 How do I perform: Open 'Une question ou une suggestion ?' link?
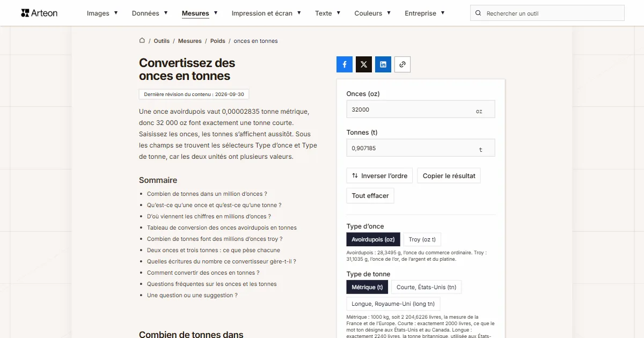(x=192, y=295)
